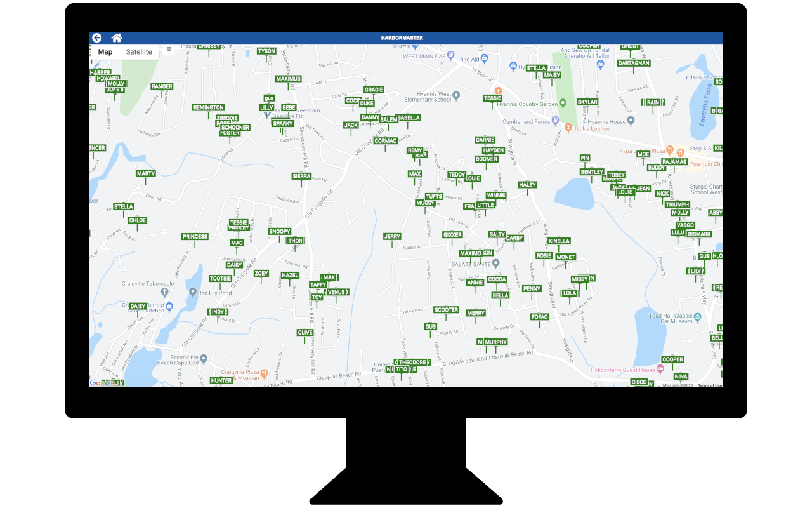Open Toad Hall Classic Car Museum pin
812x508 pixels.
698,317
